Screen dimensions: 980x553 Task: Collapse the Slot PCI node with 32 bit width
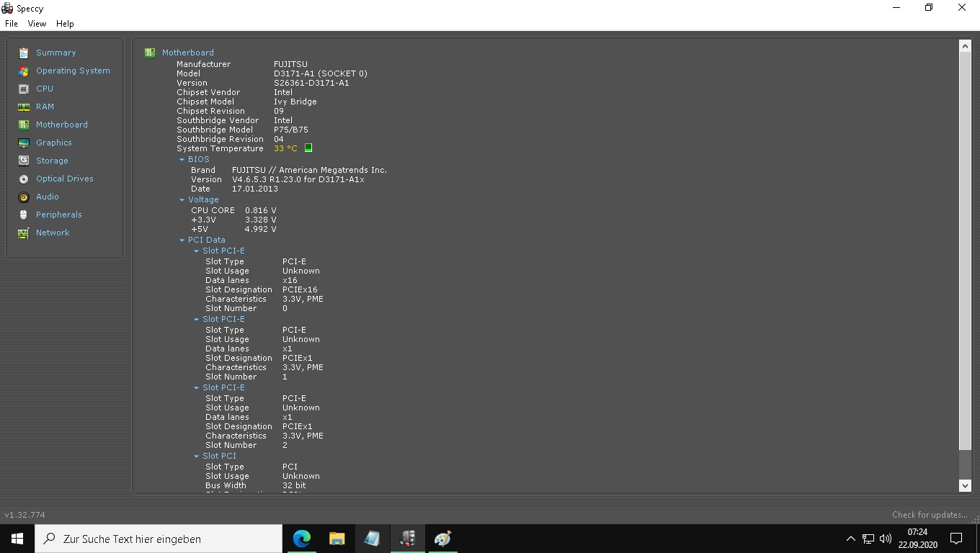coord(197,457)
